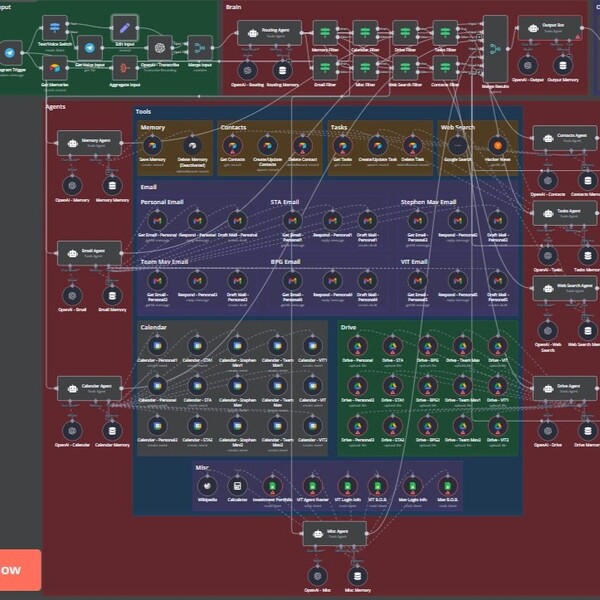Click the OpenAI - Email model node
This screenshot has width=600, height=600.
(72, 296)
